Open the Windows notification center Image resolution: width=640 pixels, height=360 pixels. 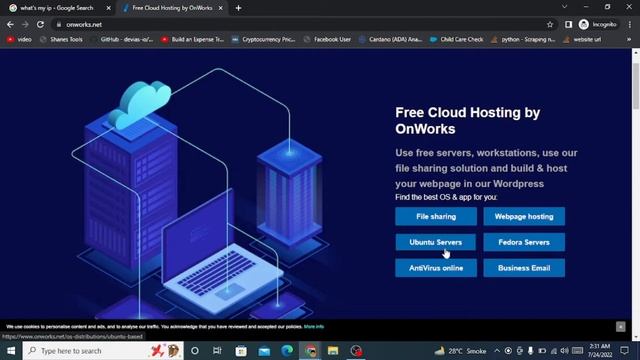pyautogui.click(x=624, y=351)
